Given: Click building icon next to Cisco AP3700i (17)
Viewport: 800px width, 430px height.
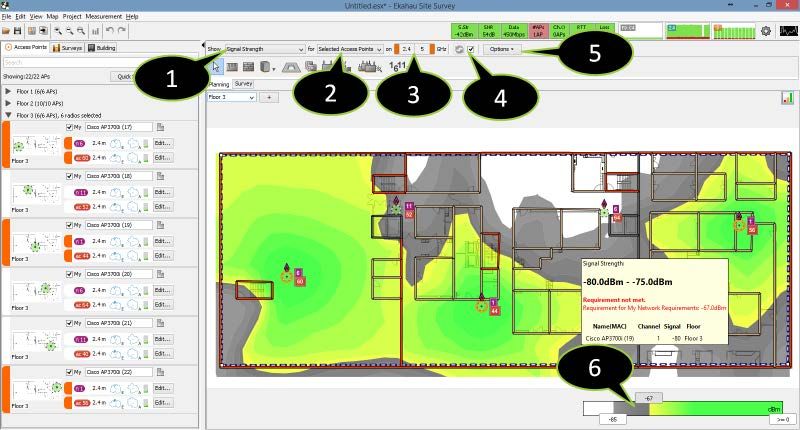Looking at the screenshot, I should pos(160,127).
